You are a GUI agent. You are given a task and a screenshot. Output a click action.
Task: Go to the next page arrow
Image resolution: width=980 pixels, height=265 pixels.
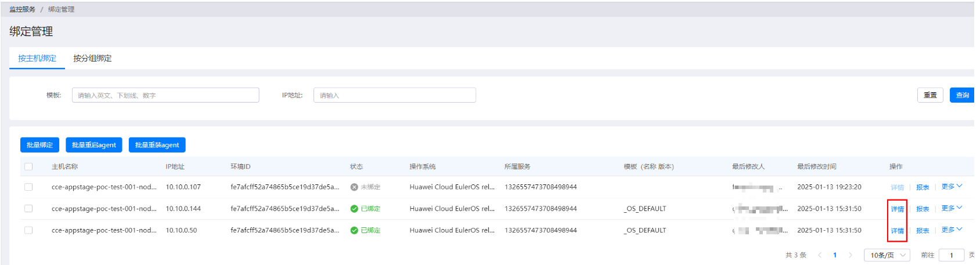(851, 255)
